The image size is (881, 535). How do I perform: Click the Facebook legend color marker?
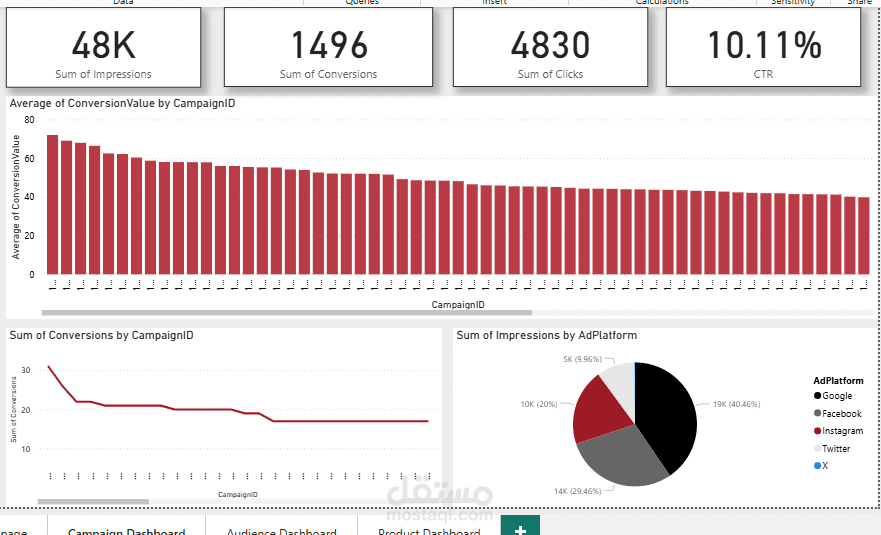point(818,413)
